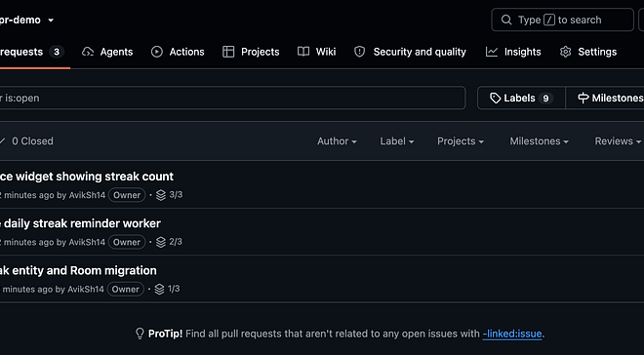Go to Security and quality tab
Image resolution: width=644 pixels, height=355 pixels.
[x=410, y=52]
